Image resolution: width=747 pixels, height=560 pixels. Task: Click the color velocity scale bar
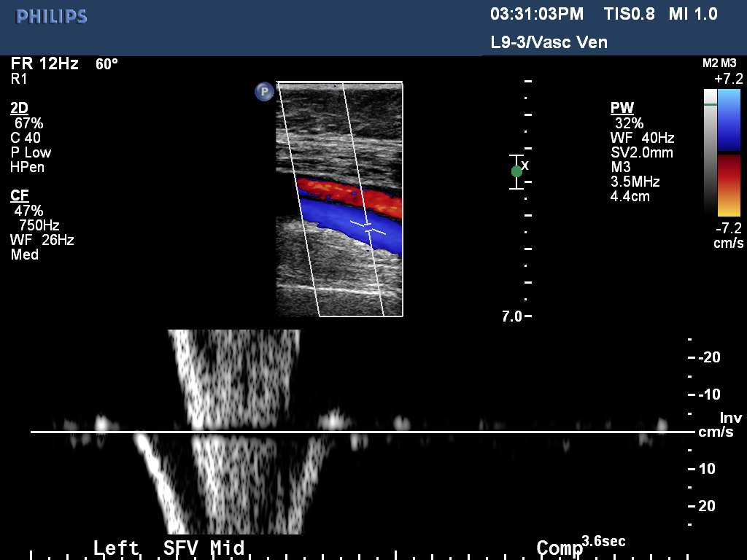[x=729, y=152]
